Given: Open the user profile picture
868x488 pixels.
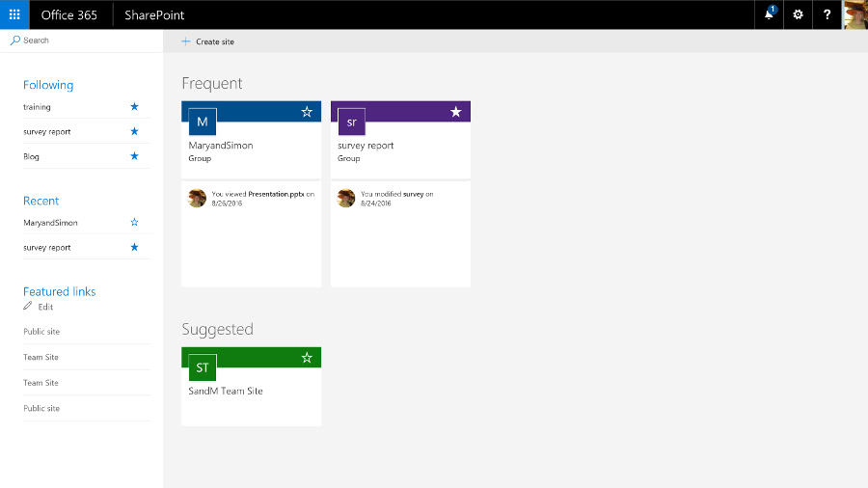Looking at the screenshot, I should pos(855,14).
